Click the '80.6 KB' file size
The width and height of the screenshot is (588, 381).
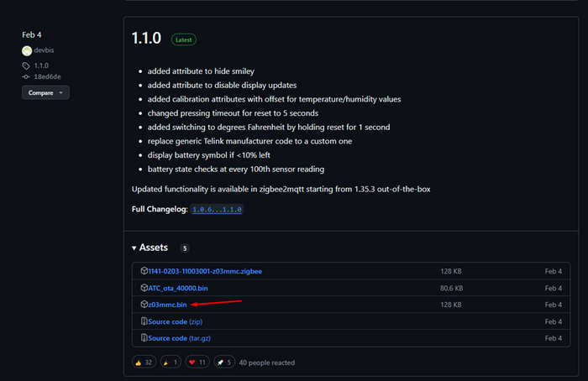[x=452, y=288]
